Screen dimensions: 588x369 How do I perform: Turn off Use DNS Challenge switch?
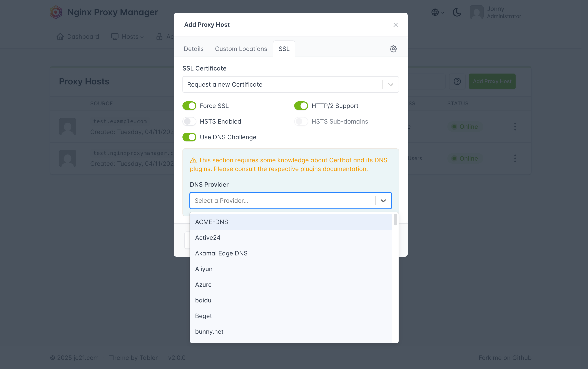pyautogui.click(x=189, y=137)
